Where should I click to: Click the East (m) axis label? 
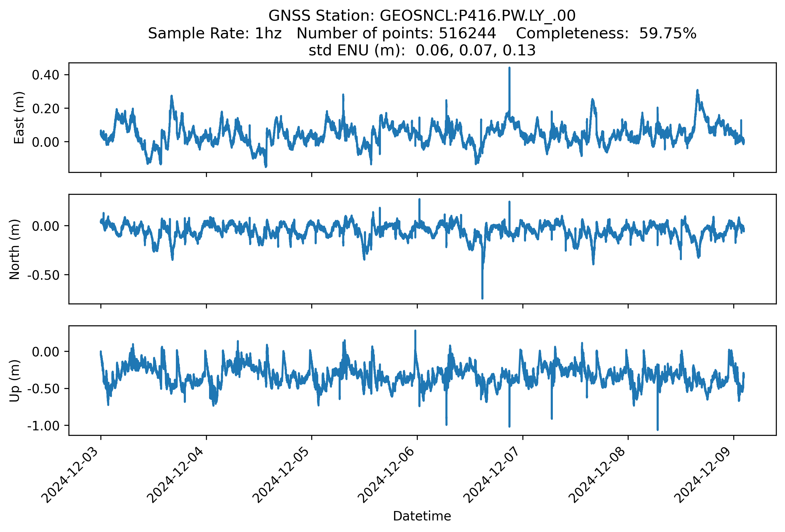pos(19,117)
